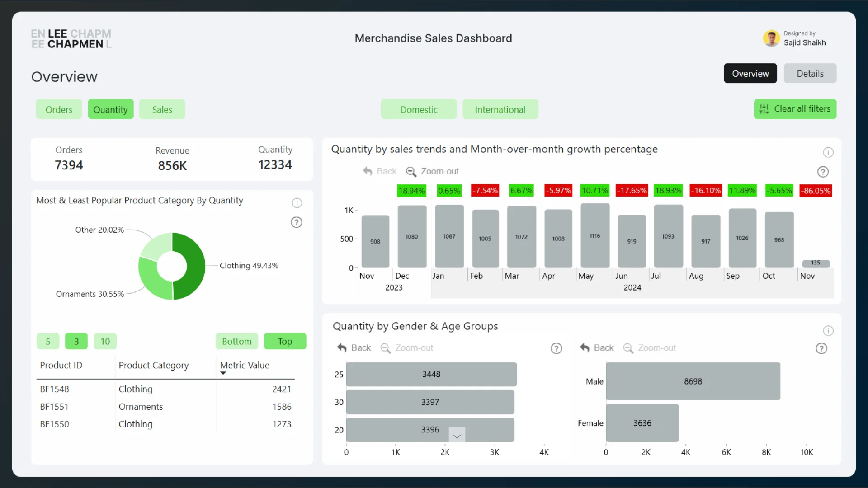Toggle the Sales metric filter
Viewport: 868px width, 488px height.
tap(162, 109)
